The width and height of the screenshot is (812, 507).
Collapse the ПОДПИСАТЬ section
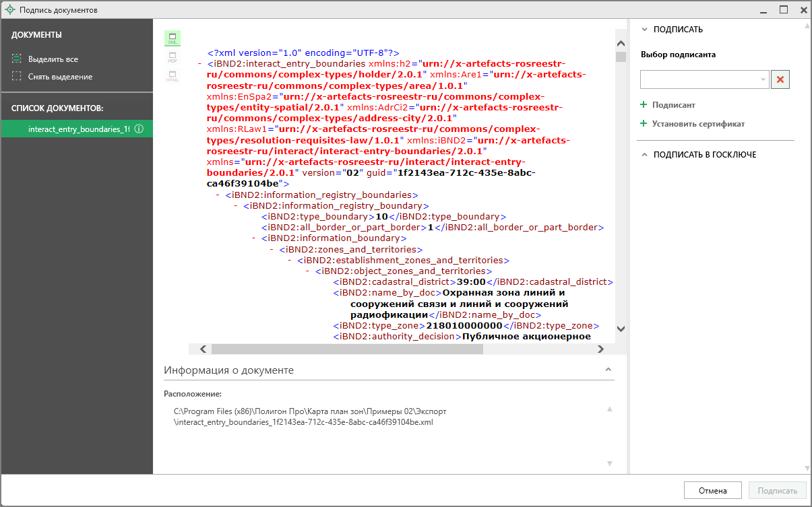tap(644, 30)
